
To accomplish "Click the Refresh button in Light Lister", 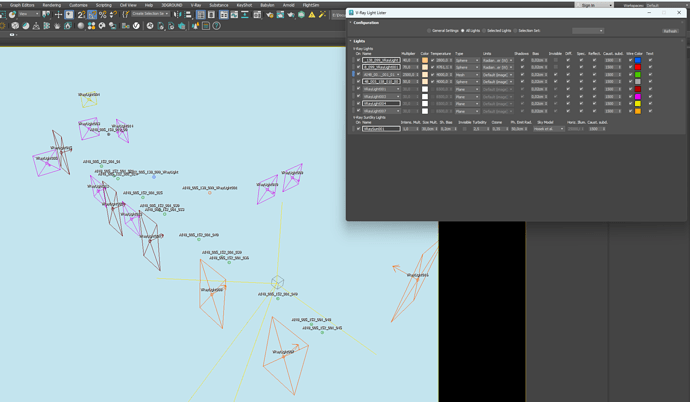I will (670, 31).
